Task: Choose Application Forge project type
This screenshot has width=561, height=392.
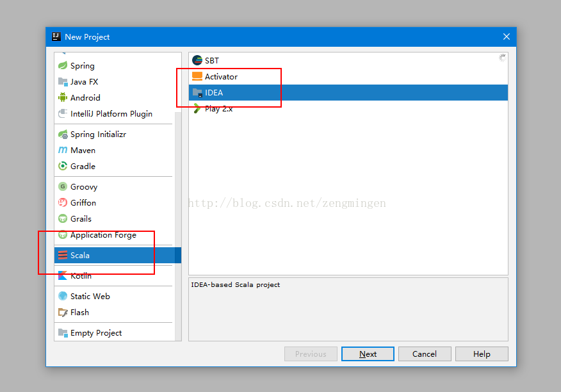Action: coord(115,234)
